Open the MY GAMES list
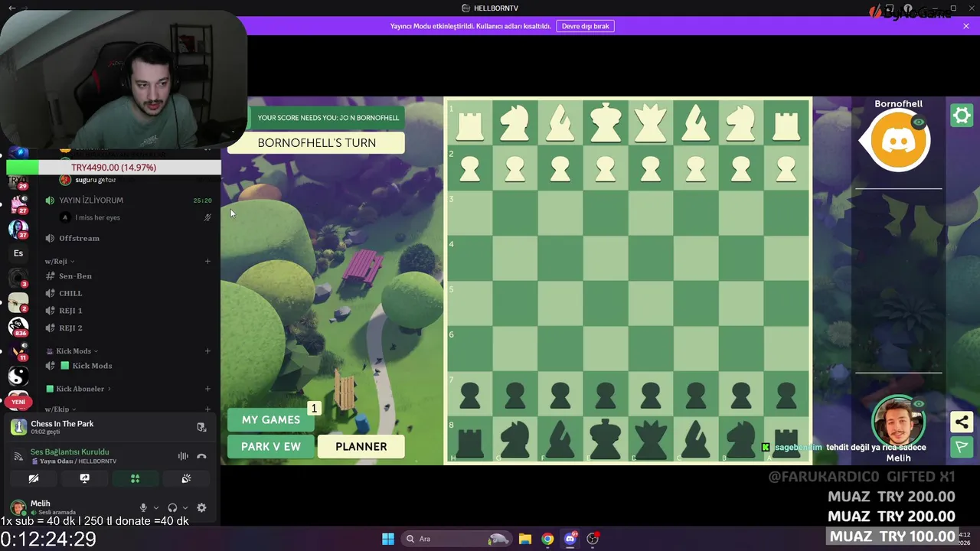 271,419
